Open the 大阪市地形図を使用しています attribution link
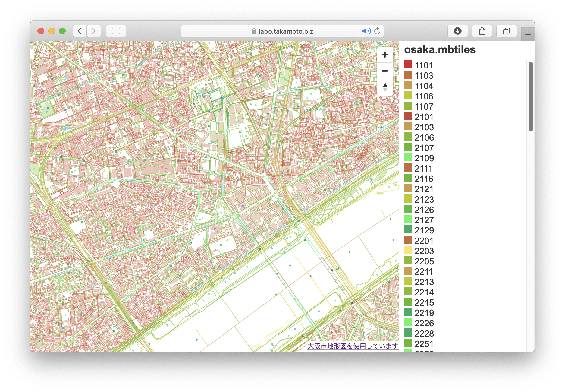Image resolution: width=565 pixels, height=392 pixels. pyautogui.click(x=353, y=346)
